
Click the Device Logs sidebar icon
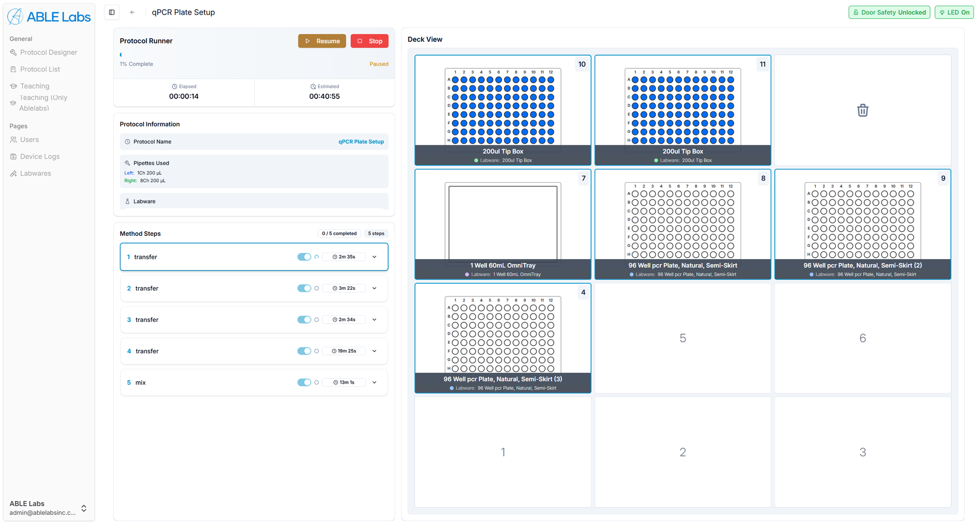point(13,156)
